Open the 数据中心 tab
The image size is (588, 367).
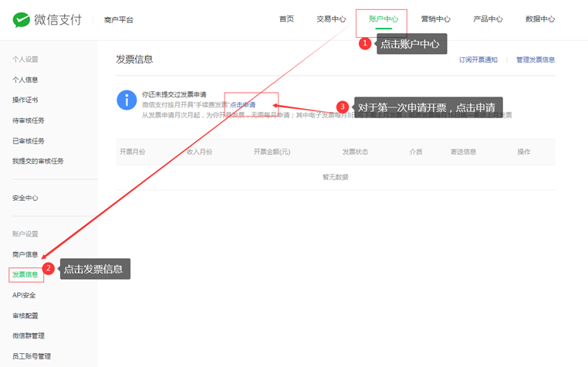pyautogui.click(x=540, y=19)
